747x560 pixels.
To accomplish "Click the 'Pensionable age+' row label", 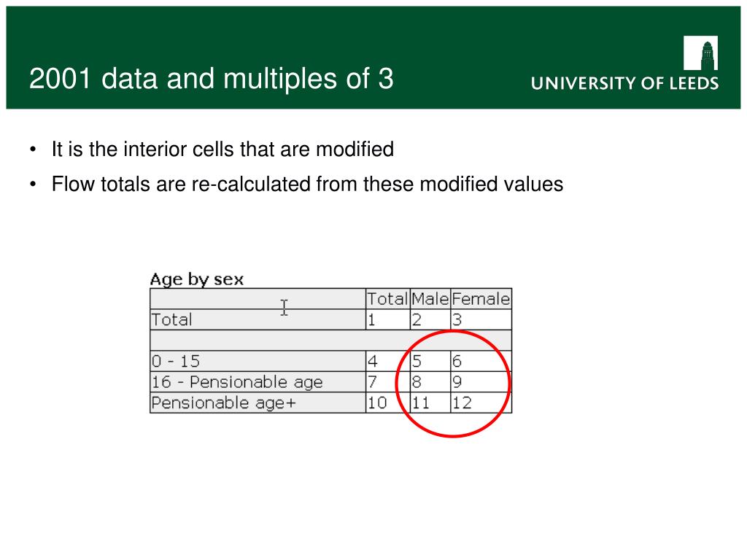I will point(258,402).
